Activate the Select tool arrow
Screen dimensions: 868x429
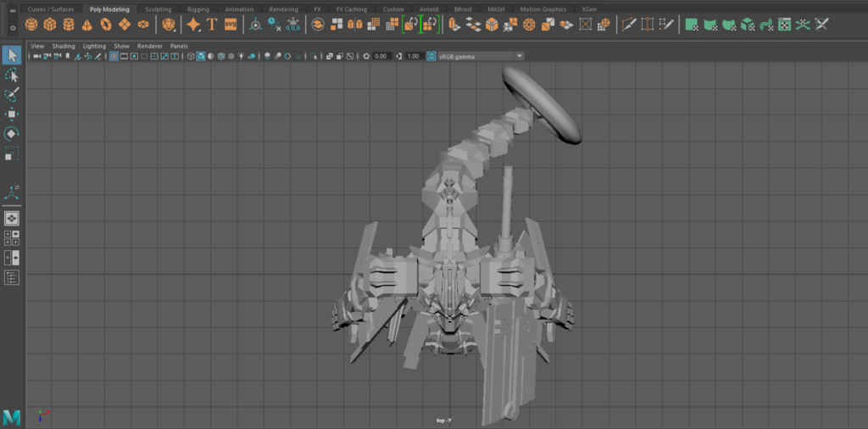tap(12, 55)
